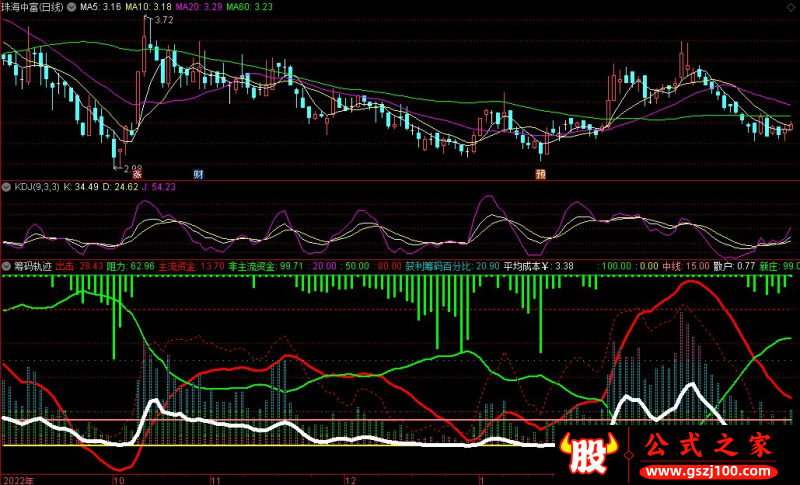Image resolution: width=800 pixels, height=485 pixels.
Task: Click the MA5: 3.16 label
Action: [100, 7]
